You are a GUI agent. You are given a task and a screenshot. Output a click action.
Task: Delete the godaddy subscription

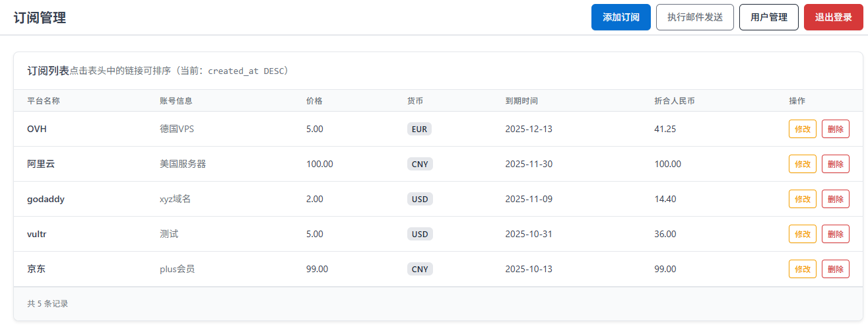click(835, 199)
